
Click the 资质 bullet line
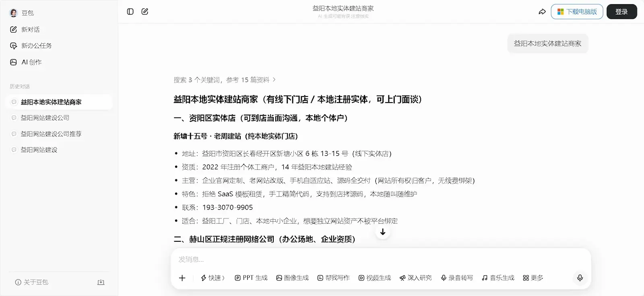[x=267, y=167]
